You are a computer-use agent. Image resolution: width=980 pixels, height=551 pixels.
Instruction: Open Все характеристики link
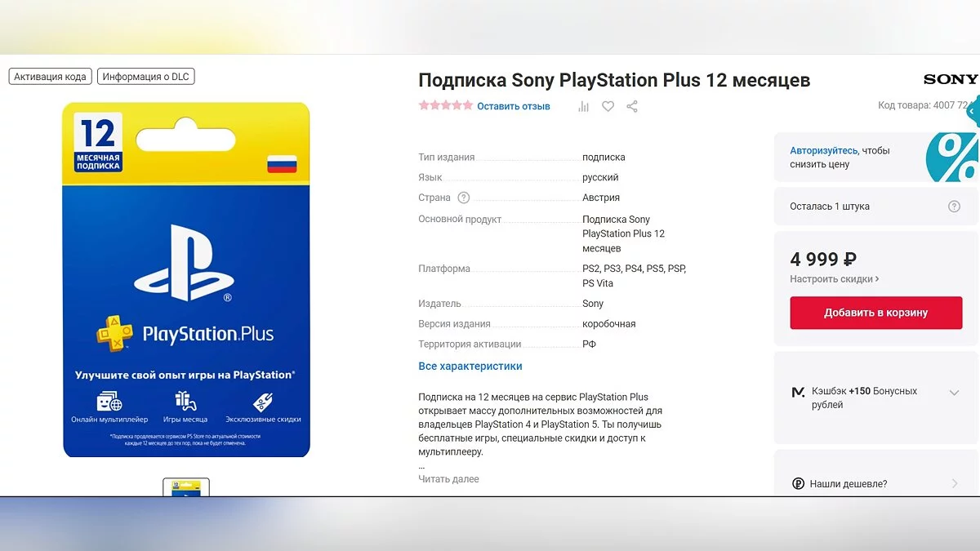pos(470,367)
